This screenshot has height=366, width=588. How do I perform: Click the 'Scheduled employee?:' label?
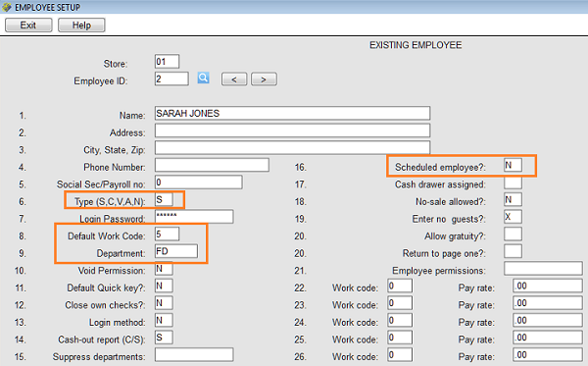pyautogui.click(x=440, y=168)
